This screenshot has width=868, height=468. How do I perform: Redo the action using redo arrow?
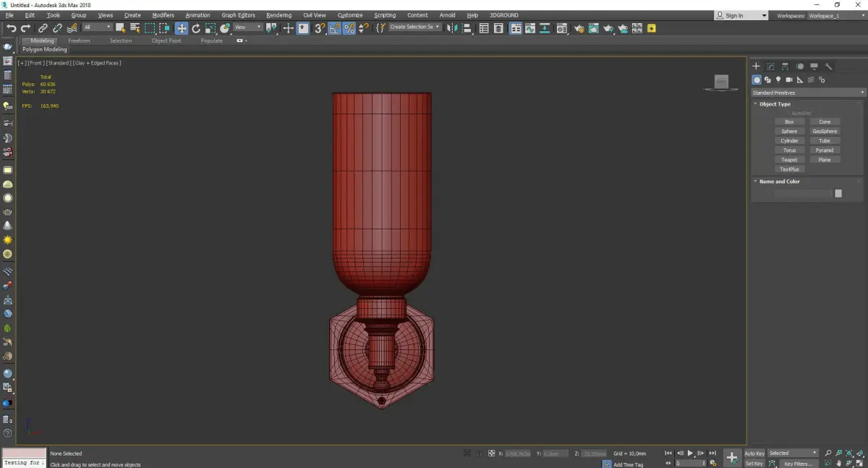tap(26, 28)
